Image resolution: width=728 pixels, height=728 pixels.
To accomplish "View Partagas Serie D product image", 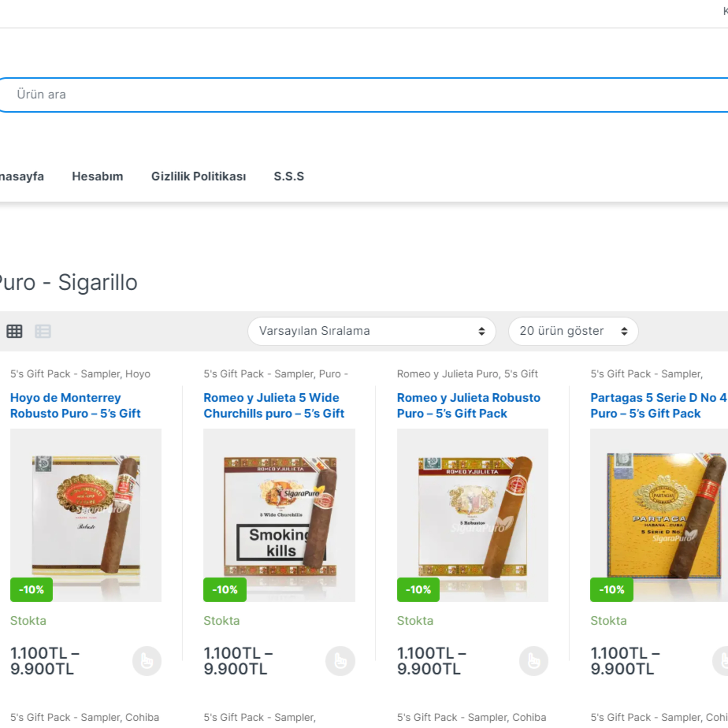I will click(659, 515).
